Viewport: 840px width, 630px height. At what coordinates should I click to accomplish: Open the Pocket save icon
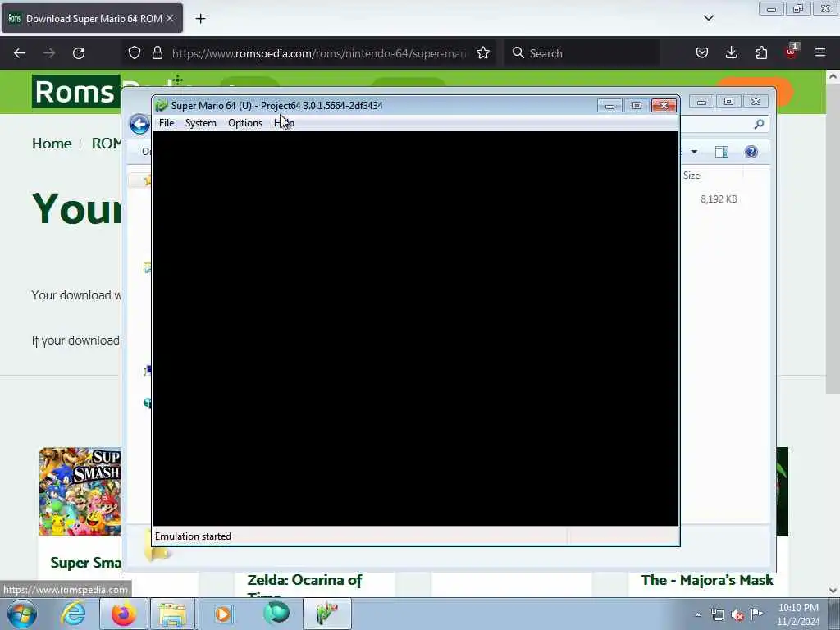[x=702, y=53]
